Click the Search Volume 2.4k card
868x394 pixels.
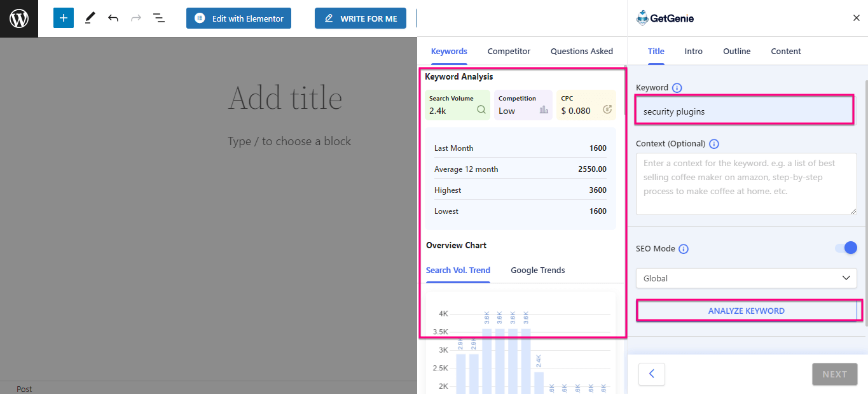point(458,105)
